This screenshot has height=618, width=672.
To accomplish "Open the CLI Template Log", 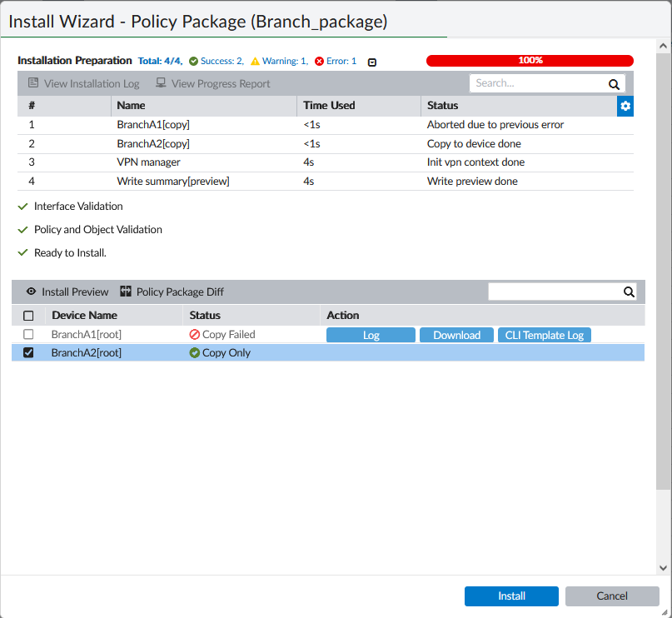I will click(545, 335).
